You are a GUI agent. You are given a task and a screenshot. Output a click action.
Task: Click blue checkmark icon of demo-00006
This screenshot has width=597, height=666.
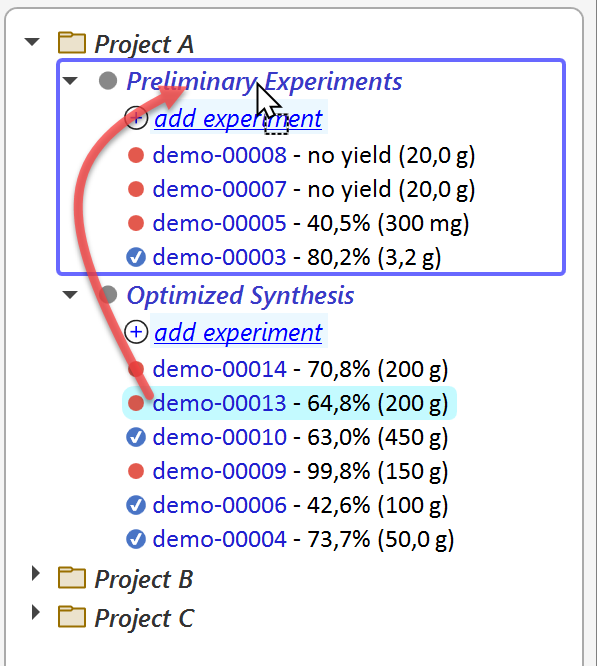click(136, 505)
